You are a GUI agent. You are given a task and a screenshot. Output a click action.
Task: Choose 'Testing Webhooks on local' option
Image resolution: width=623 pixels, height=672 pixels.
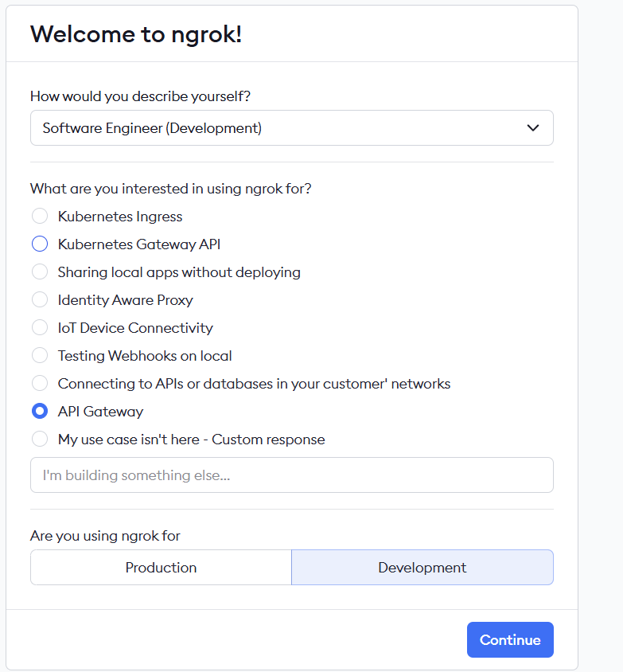[40, 356]
